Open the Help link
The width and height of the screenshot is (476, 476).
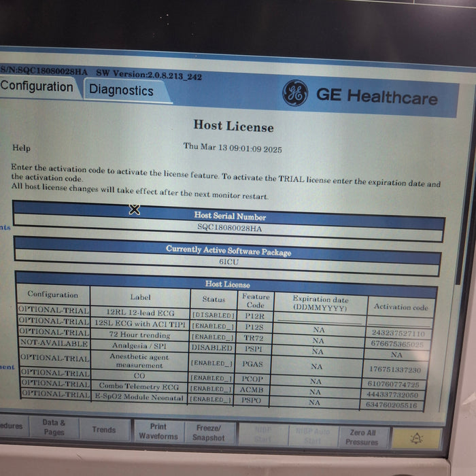coord(21,148)
